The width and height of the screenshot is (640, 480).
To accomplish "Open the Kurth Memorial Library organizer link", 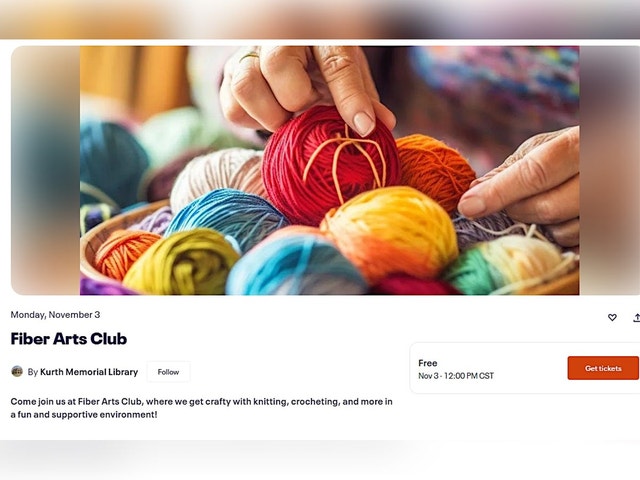I will tap(89, 372).
